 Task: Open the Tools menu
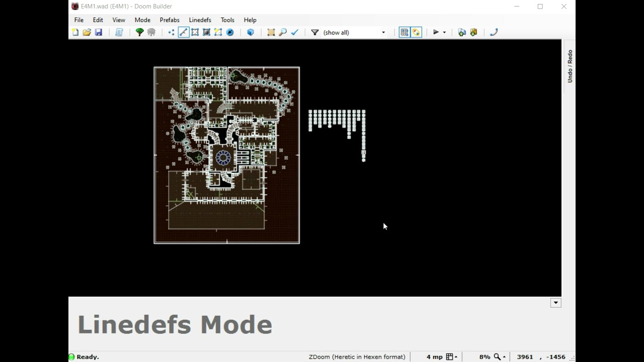coord(227,20)
